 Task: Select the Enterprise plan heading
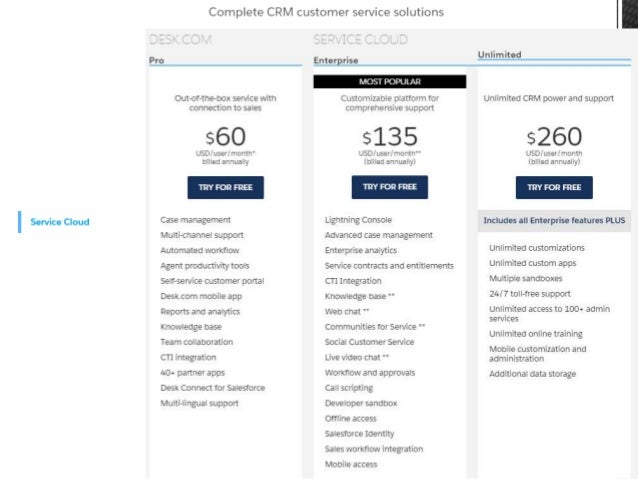click(336, 61)
